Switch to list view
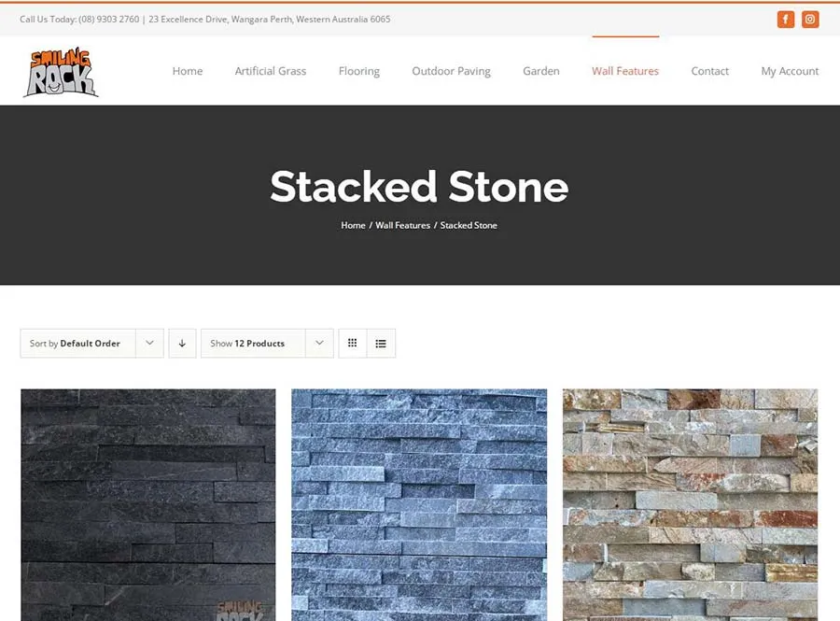This screenshot has height=621, width=840. click(381, 344)
